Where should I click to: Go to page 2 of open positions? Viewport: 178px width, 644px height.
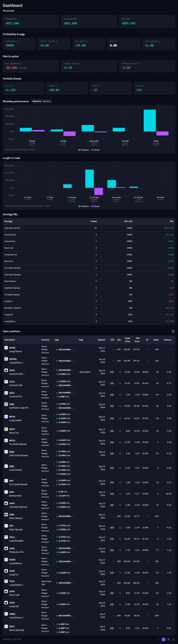coord(168,639)
